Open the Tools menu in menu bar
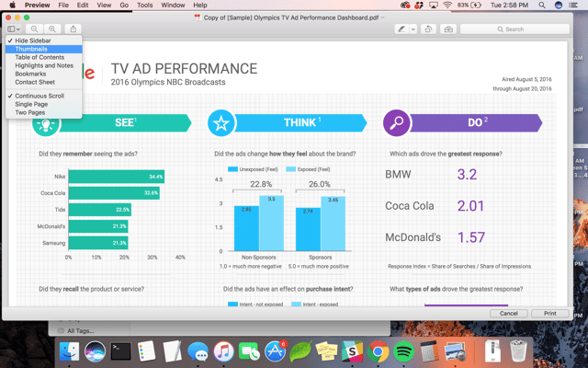 [145, 6]
